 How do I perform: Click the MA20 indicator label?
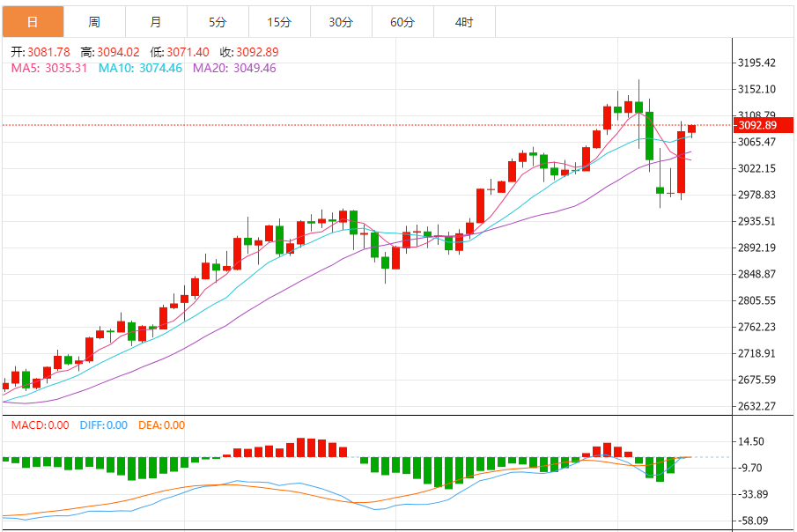coord(234,68)
